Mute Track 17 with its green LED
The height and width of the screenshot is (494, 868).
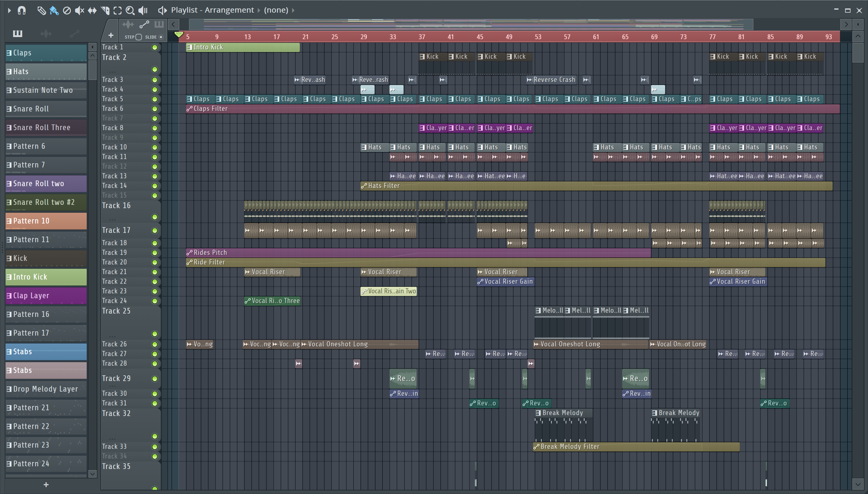155,231
